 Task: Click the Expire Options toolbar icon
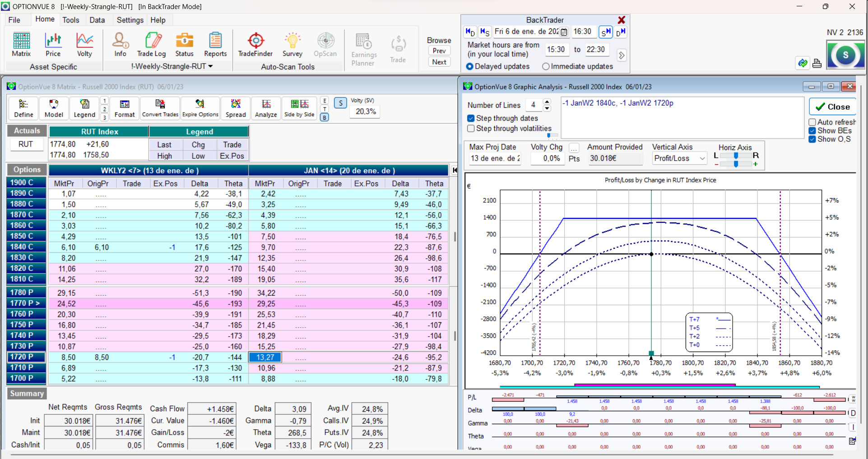(200, 108)
